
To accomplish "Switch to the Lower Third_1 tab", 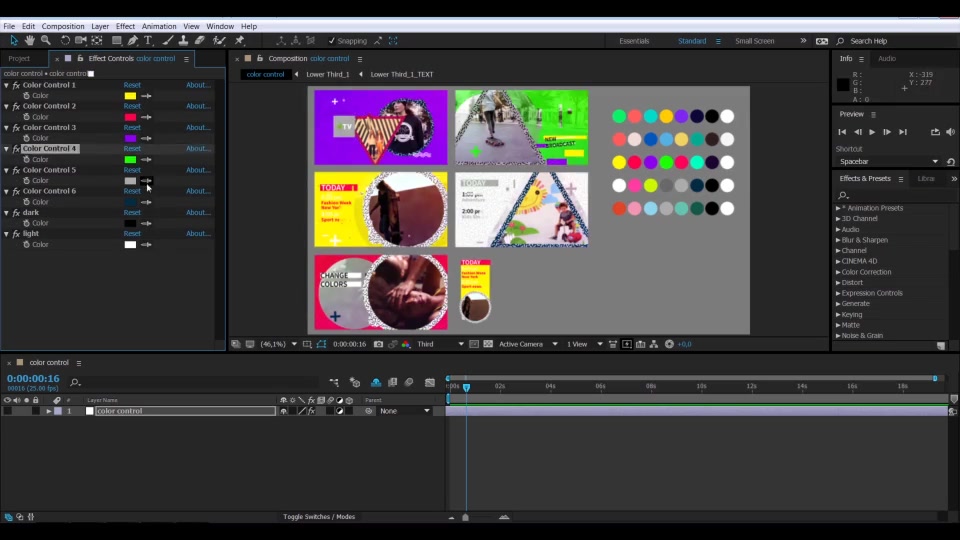I will click(x=328, y=74).
